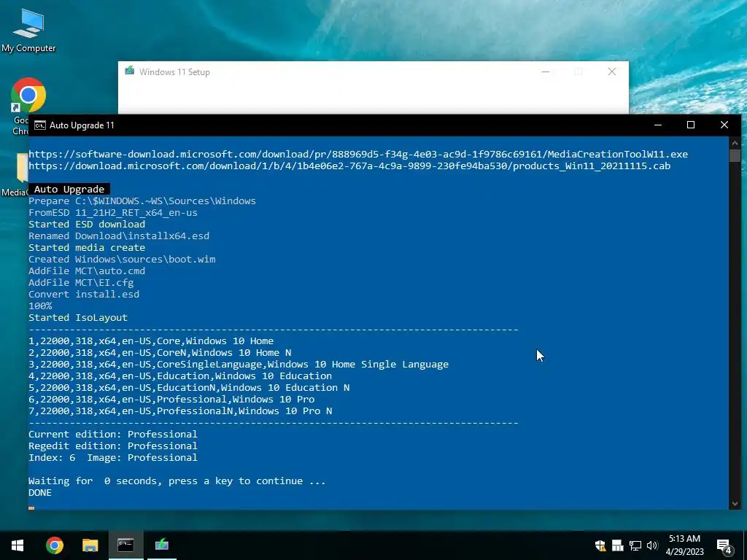Click the 'ProfessionalN,Windows 10 Pro N' row

tap(180, 411)
